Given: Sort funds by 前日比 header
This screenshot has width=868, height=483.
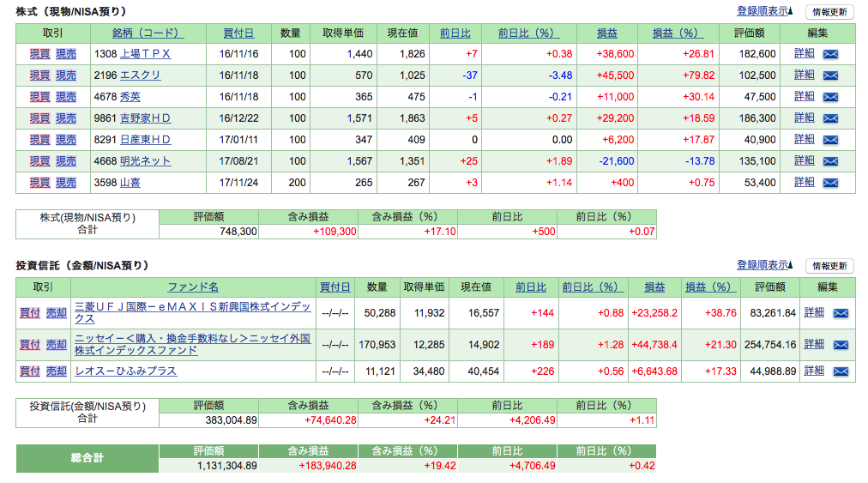Looking at the screenshot, I should (531, 287).
